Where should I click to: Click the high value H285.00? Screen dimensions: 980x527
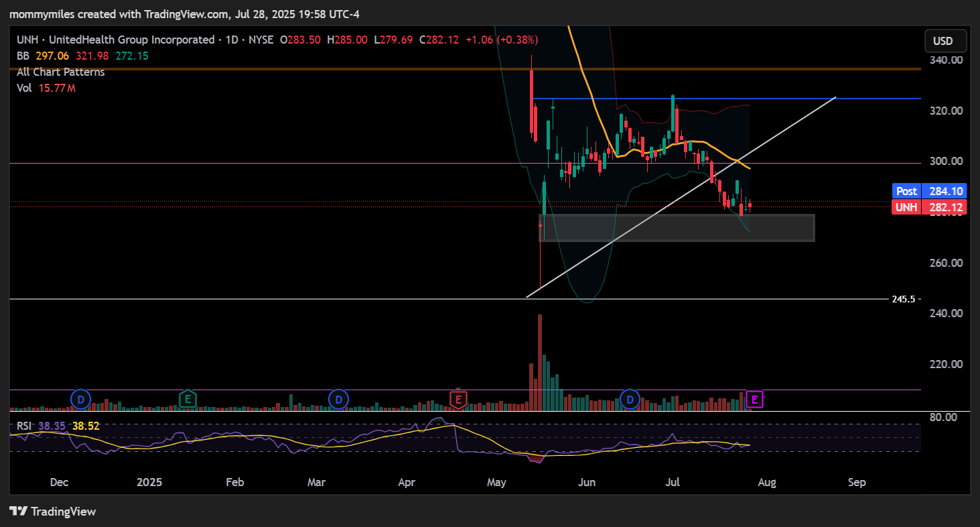[347, 40]
